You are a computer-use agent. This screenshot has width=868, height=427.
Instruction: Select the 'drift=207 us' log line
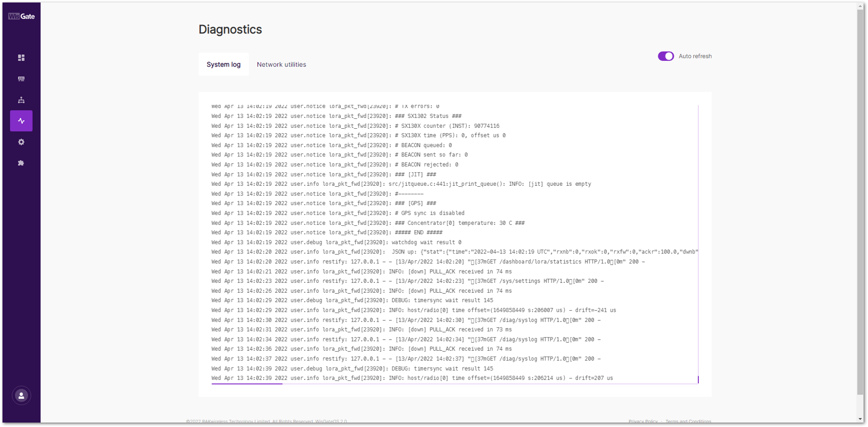click(x=412, y=378)
